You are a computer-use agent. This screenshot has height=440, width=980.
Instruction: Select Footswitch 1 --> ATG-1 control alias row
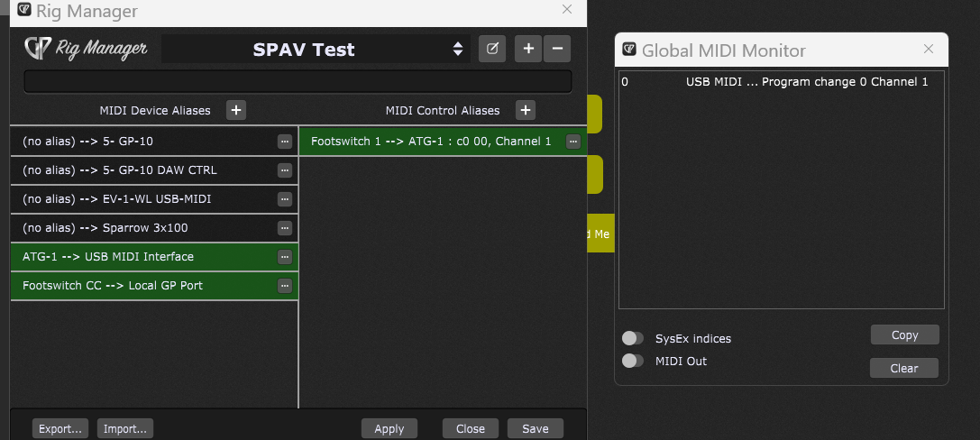(x=443, y=142)
